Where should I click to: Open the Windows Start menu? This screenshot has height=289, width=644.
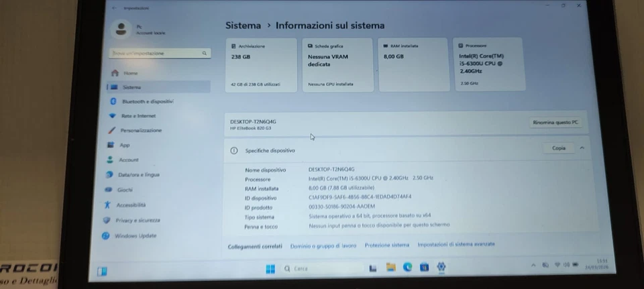point(270,269)
